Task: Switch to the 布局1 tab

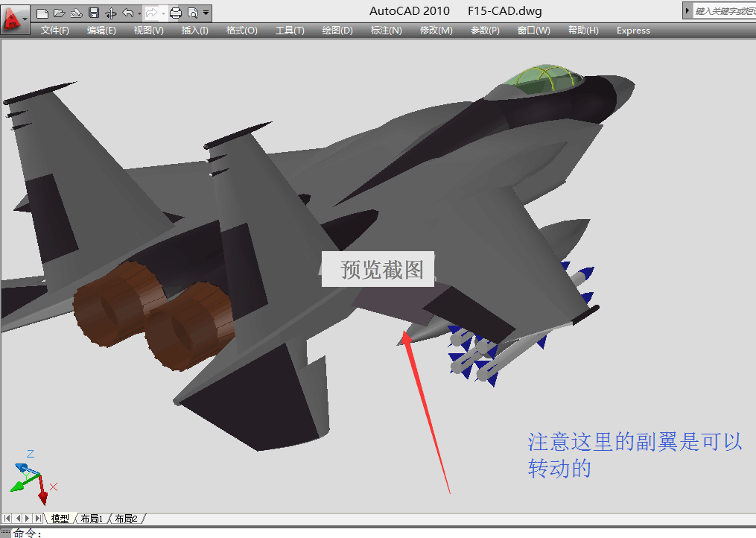Action: point(92,519)
